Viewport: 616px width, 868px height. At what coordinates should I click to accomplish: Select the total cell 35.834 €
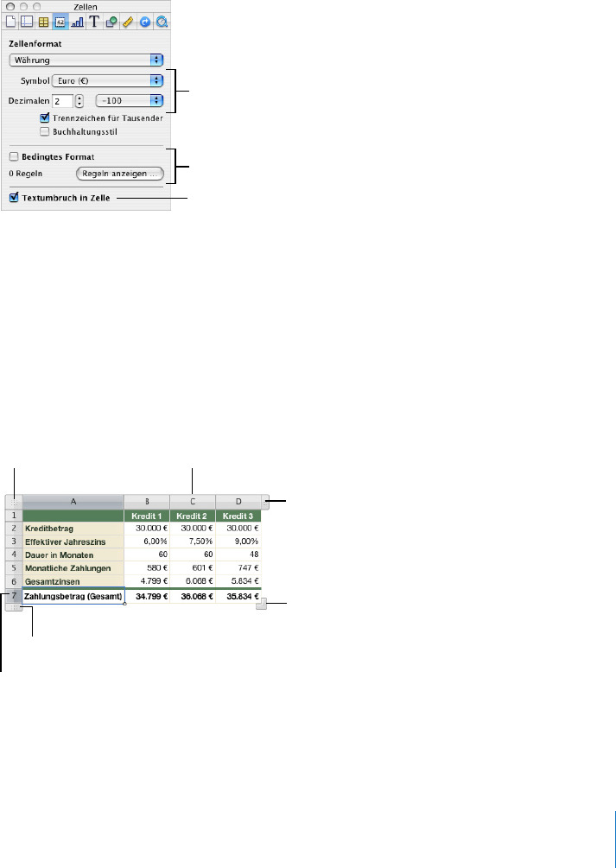(238, 596)
